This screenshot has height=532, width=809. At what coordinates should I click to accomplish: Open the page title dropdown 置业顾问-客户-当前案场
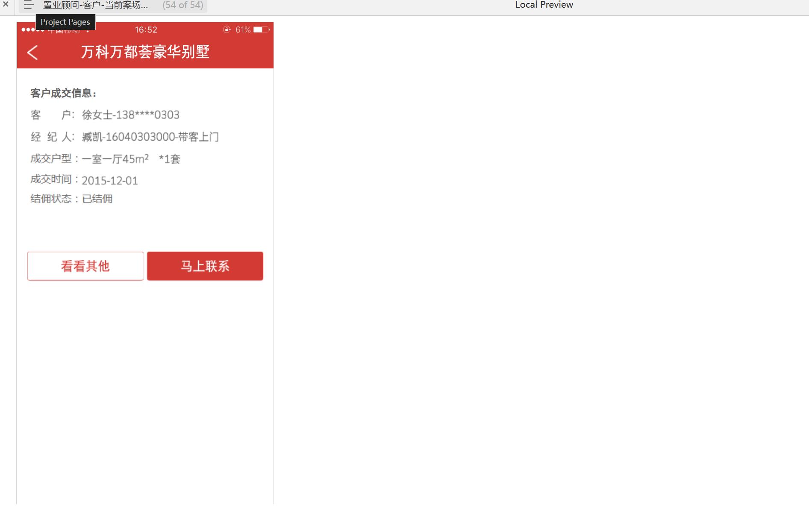click(95, 5)
